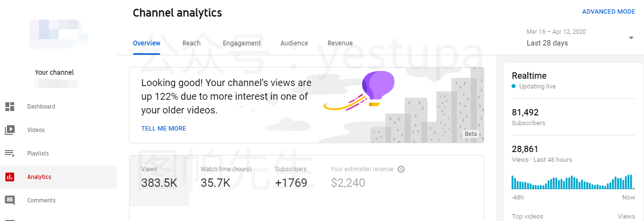Click the Dashboard grid icon
The height and width of the screenshot is (221, 644).
coord(10,107)
